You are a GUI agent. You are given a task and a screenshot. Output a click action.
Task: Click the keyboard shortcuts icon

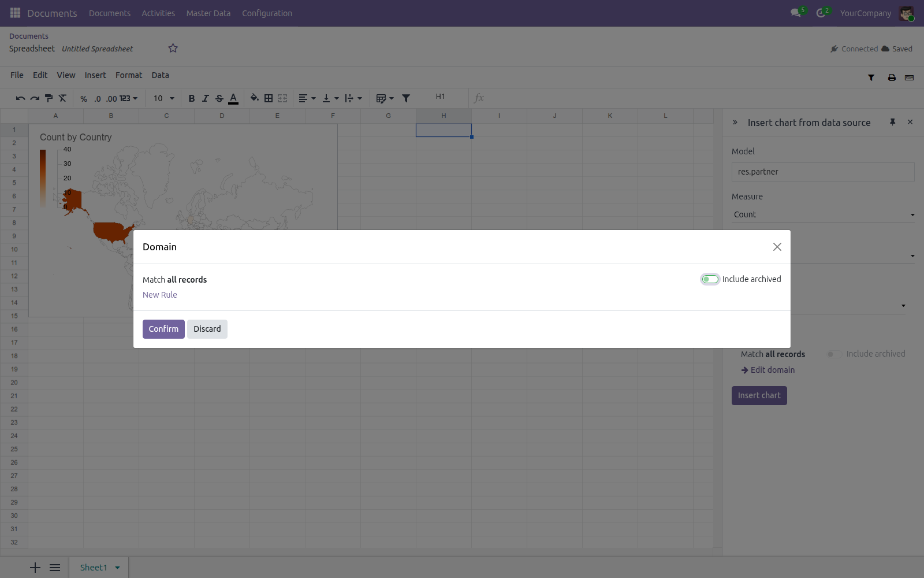(x=910, y=77)
